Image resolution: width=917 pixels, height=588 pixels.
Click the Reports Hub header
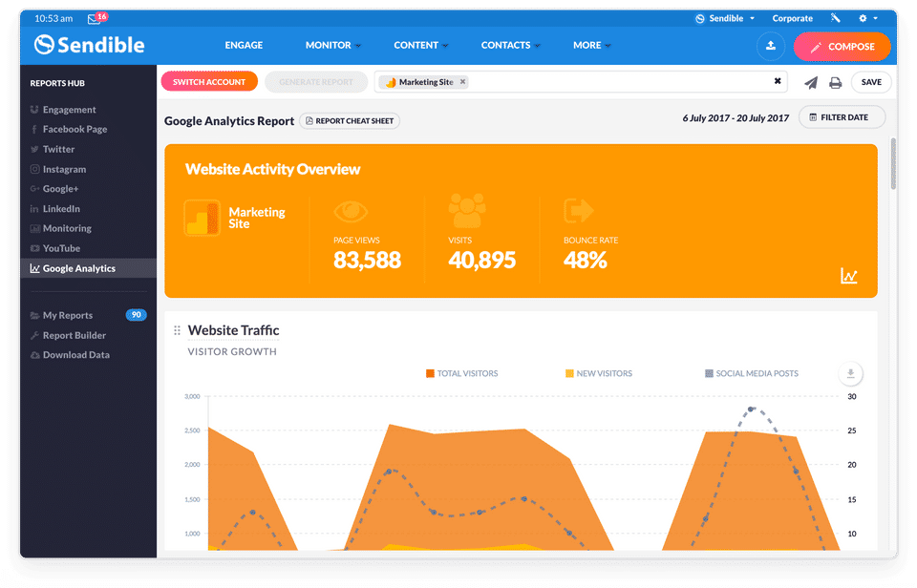point(57,83)
